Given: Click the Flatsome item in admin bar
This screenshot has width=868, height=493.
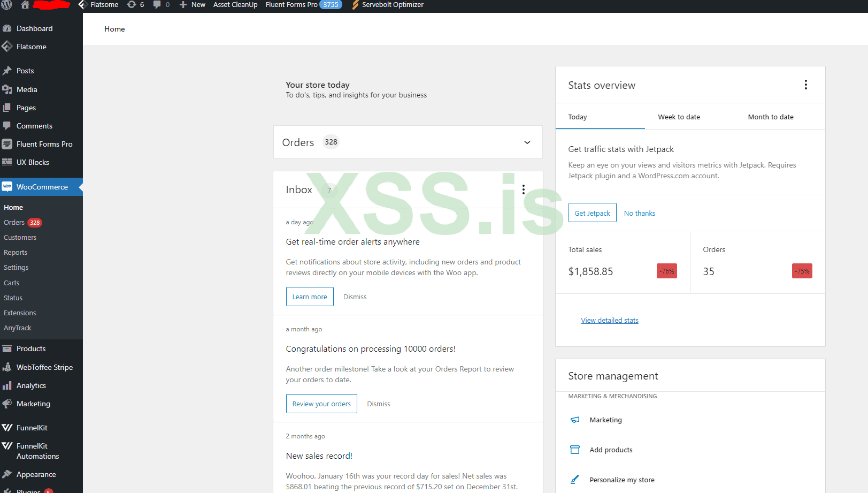Looking at the screenshot, I should coord(98,5).
